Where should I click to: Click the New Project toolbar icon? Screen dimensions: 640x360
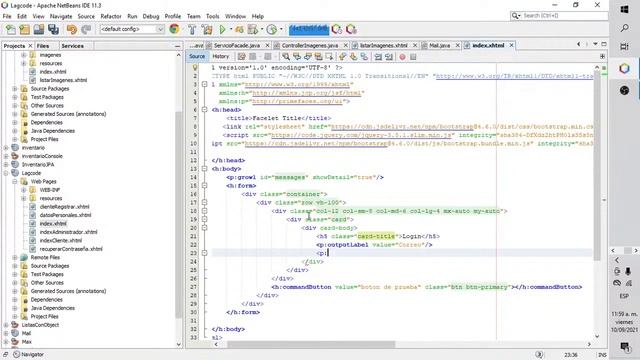point(24,29)
